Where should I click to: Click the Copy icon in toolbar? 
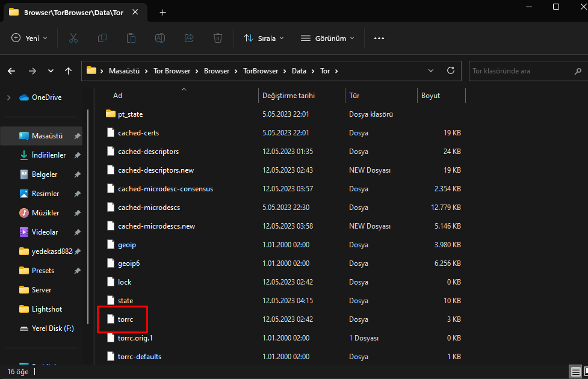point(102,39)
